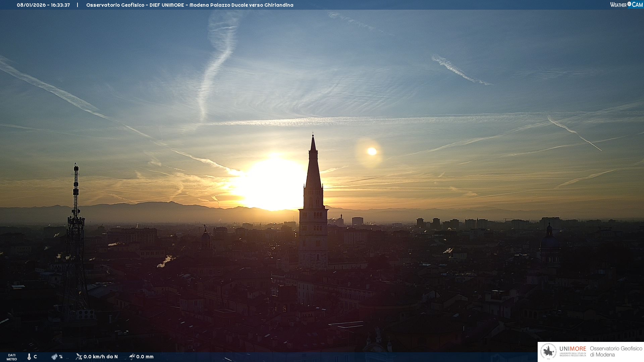Image resolution: width=644 pixels, height=362 pixels.
Task: Click the humidity water drops icon
Action: tap(54, 357)
